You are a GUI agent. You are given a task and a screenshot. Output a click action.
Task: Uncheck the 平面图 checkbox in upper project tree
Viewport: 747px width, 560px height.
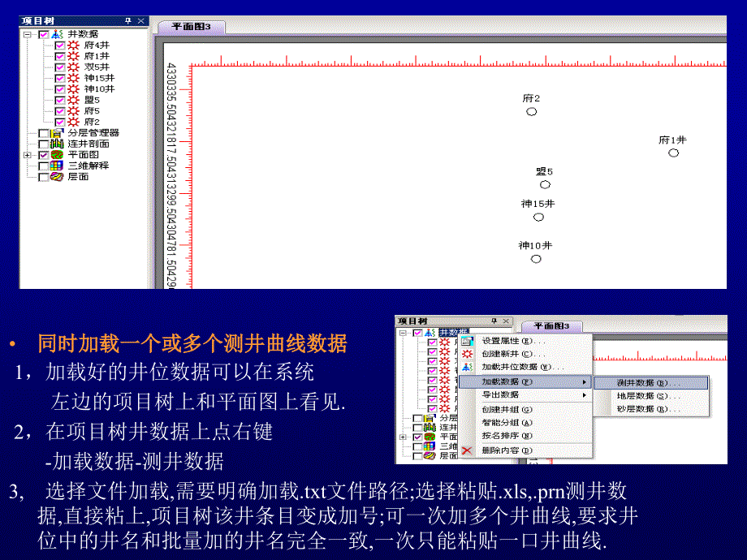tap(43, 155)
